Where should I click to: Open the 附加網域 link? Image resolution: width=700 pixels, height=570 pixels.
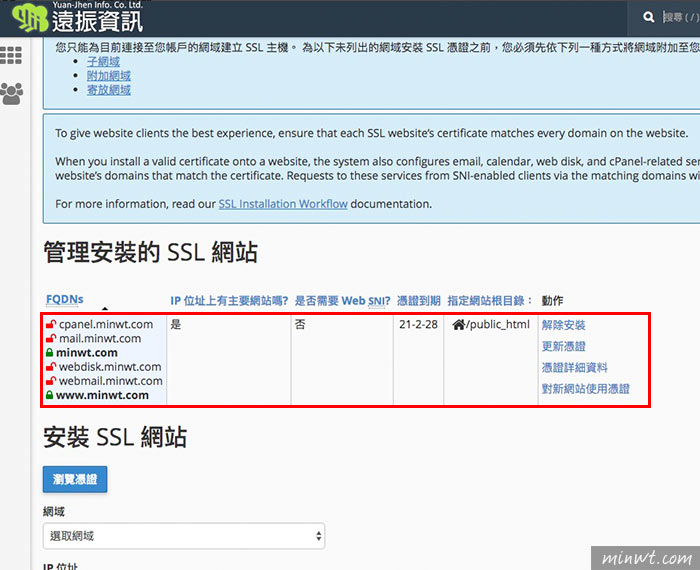108,76
